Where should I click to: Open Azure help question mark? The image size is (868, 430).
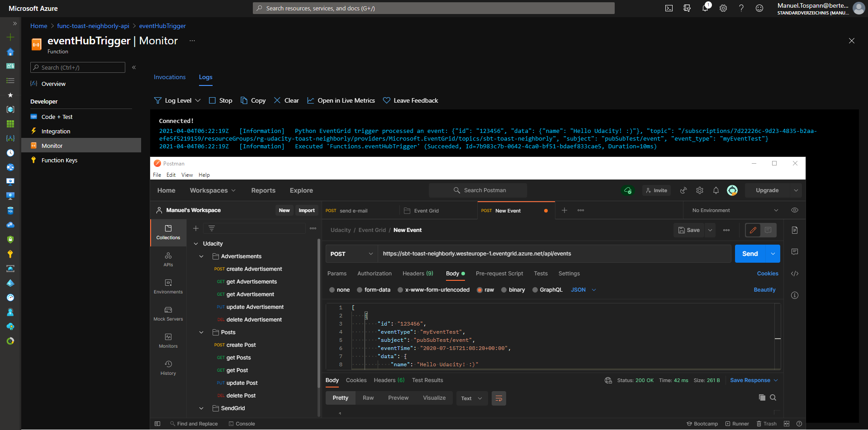point(741,8)
